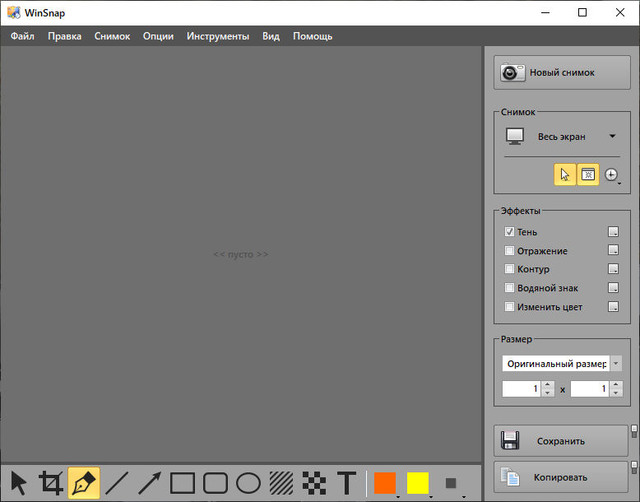Click the Сохранить button

(x=560, y=440)
